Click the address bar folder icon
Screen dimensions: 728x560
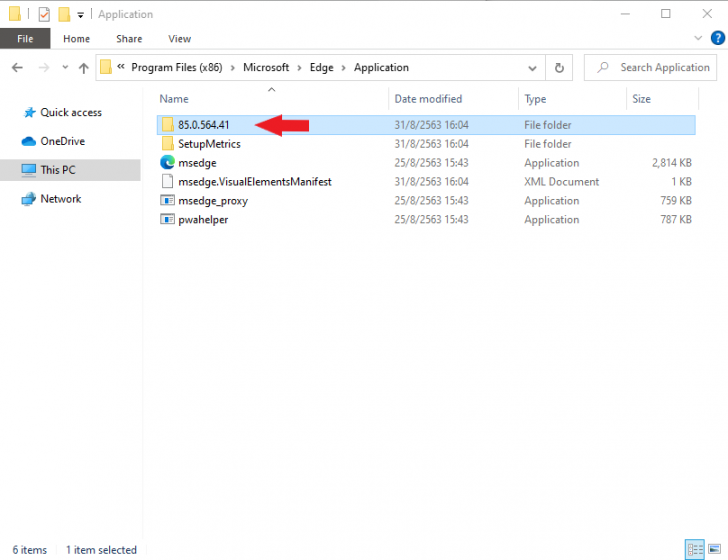[x=106, y=67]
